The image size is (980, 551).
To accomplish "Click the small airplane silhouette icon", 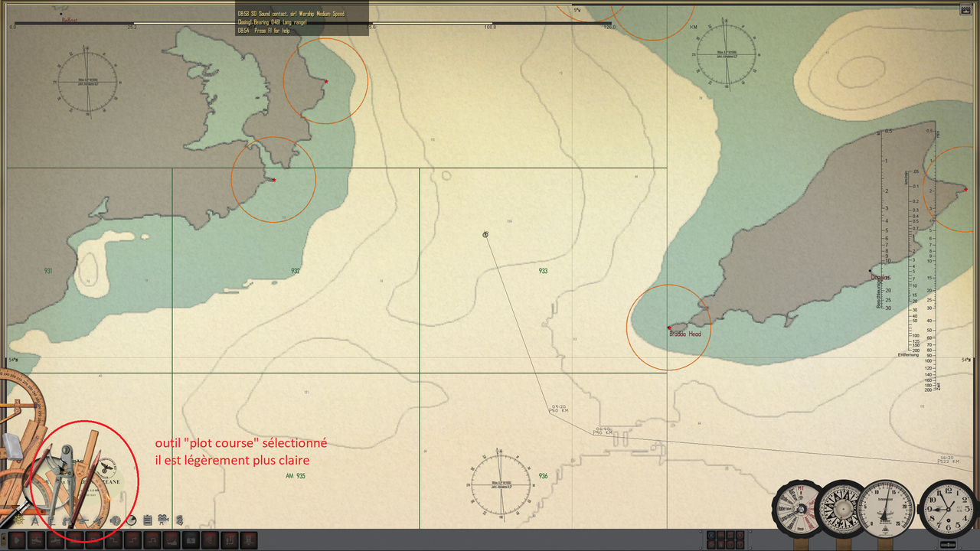I will coord(98,520).
